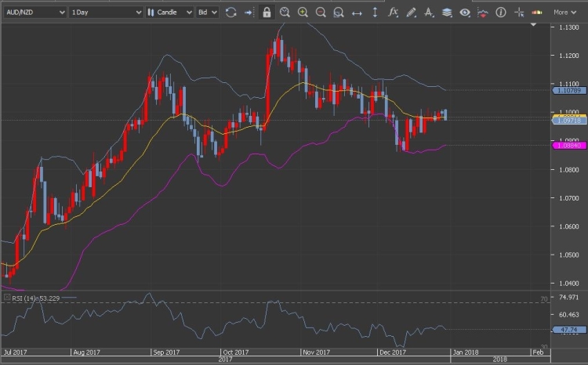
Task: Open the More toolbar menu
Action: pos(564,13)
